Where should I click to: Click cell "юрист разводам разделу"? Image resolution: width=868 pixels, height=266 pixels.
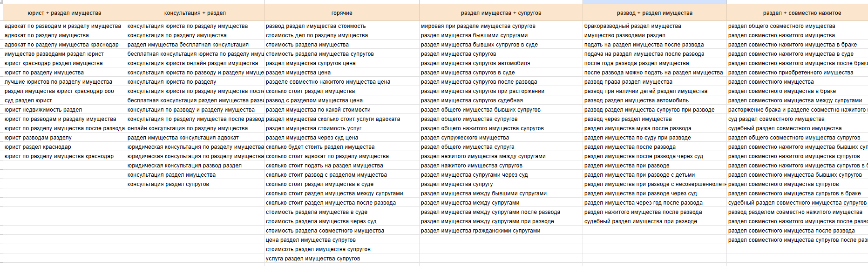64,138
